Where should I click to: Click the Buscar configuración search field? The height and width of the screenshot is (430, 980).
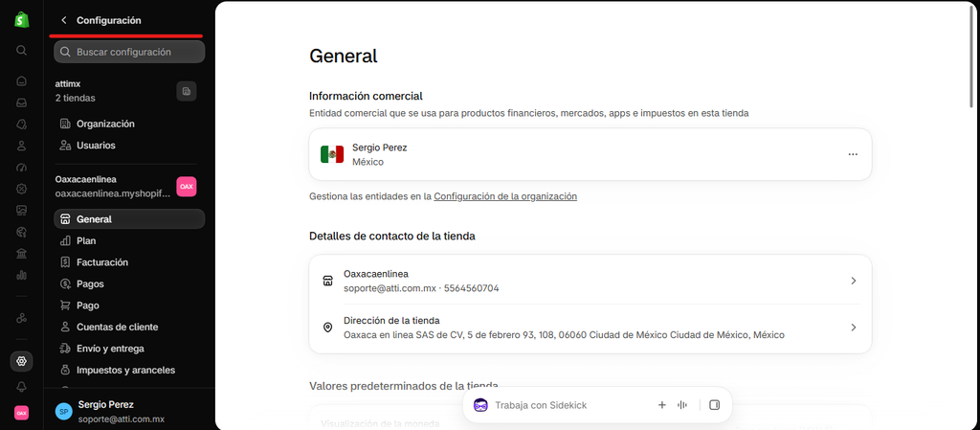coord(129,52)
